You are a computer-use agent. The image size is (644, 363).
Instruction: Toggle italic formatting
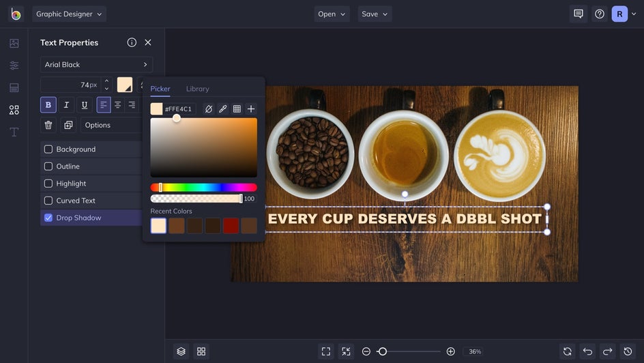tap(66, 104)
